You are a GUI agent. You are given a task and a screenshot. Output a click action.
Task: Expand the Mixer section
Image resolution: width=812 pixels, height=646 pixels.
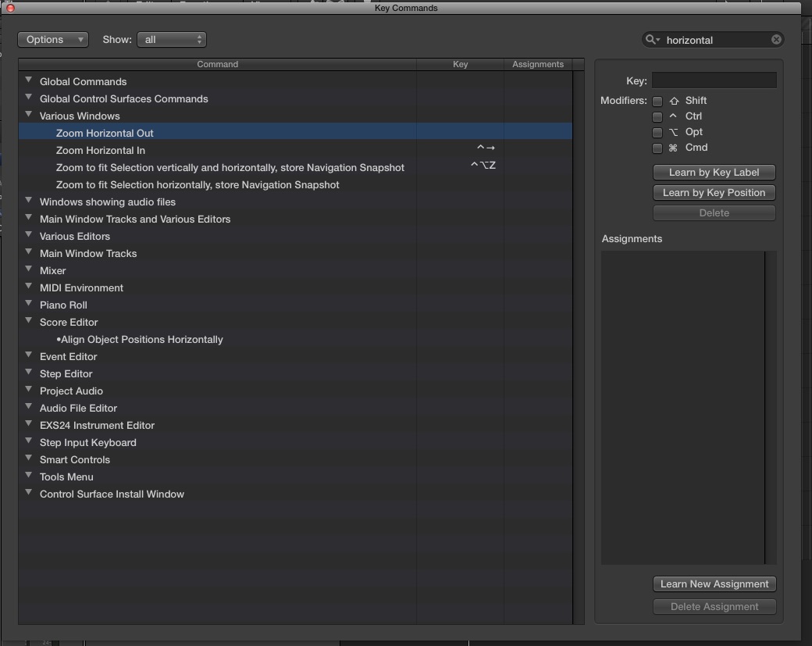point(28,270)
